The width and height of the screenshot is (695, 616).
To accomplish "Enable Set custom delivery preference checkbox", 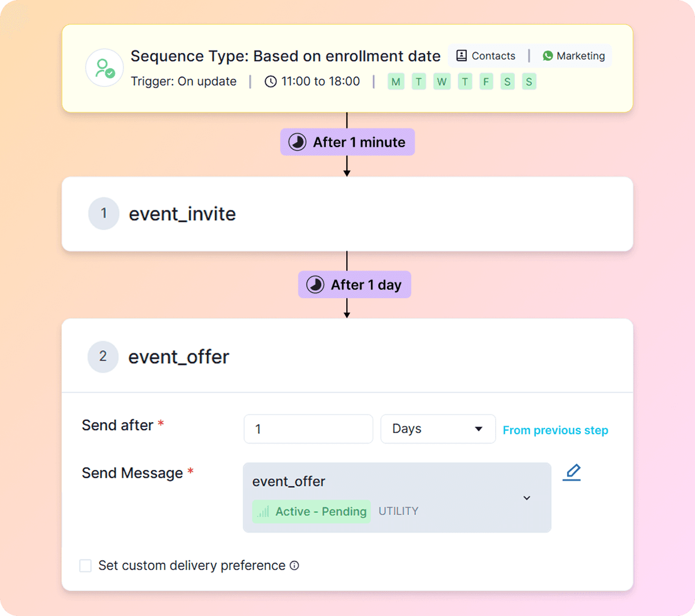I will [x=86, y=566].
